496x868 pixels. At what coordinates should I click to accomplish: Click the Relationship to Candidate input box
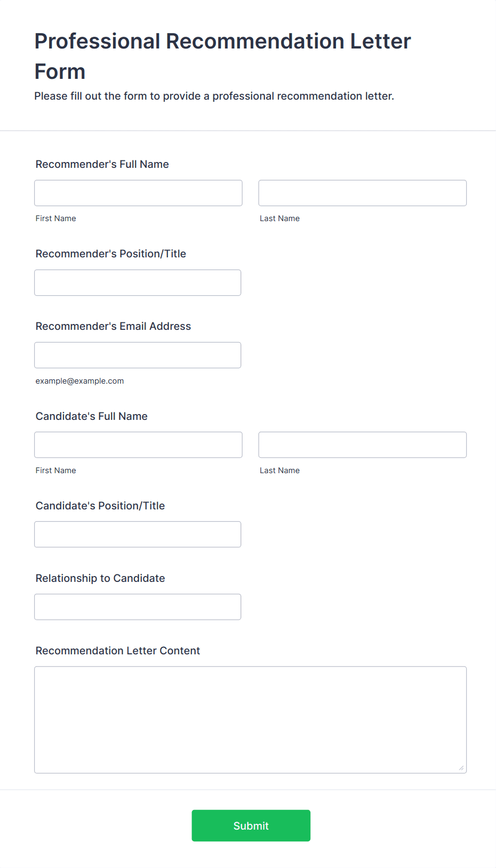coord(138,607)
